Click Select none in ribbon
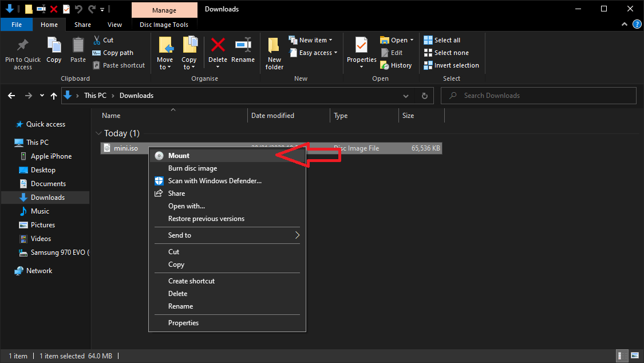644x363 pixels. [446, 53]
